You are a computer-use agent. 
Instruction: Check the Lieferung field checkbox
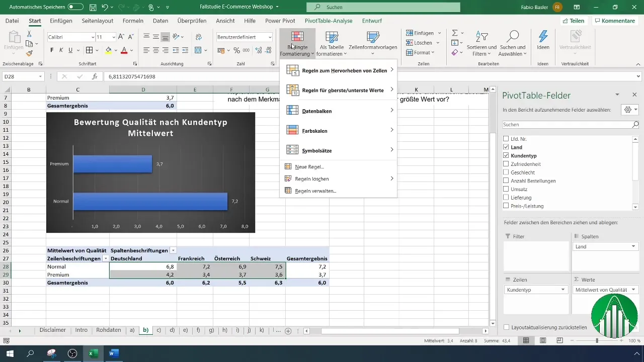(506, 198)
